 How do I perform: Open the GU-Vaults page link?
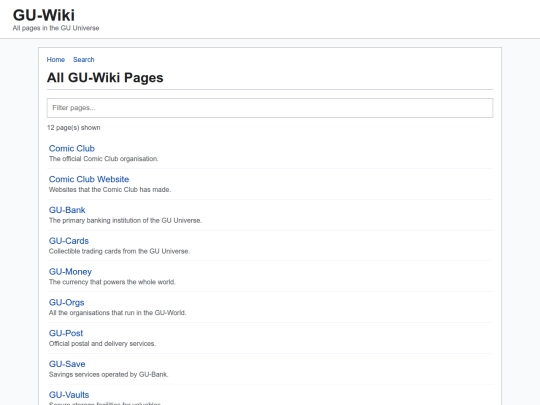coord(69,395)
